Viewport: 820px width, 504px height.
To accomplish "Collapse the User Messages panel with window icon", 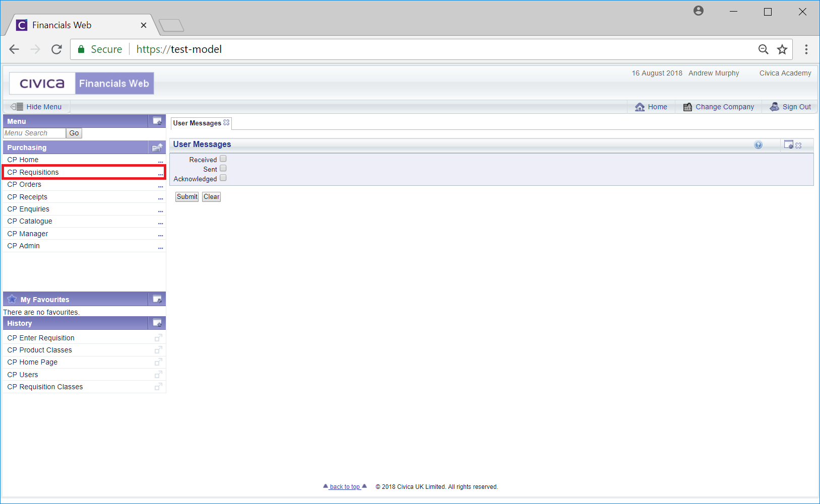I will click(789, 145).
